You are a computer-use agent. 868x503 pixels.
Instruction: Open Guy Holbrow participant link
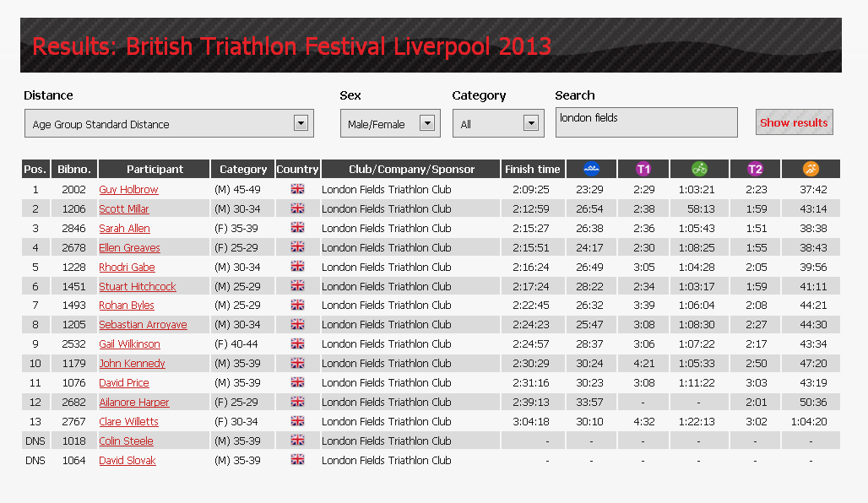[128, 189]
